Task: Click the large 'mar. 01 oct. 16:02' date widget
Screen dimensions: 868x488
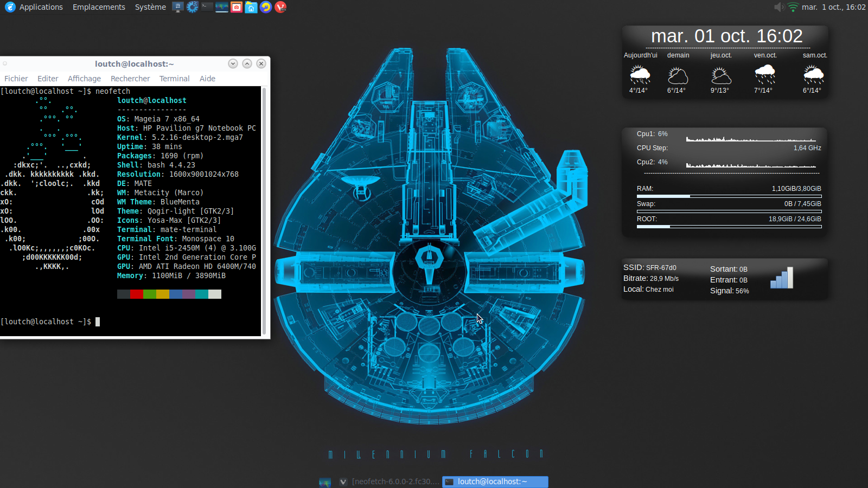Action: [x=726, y=36]
